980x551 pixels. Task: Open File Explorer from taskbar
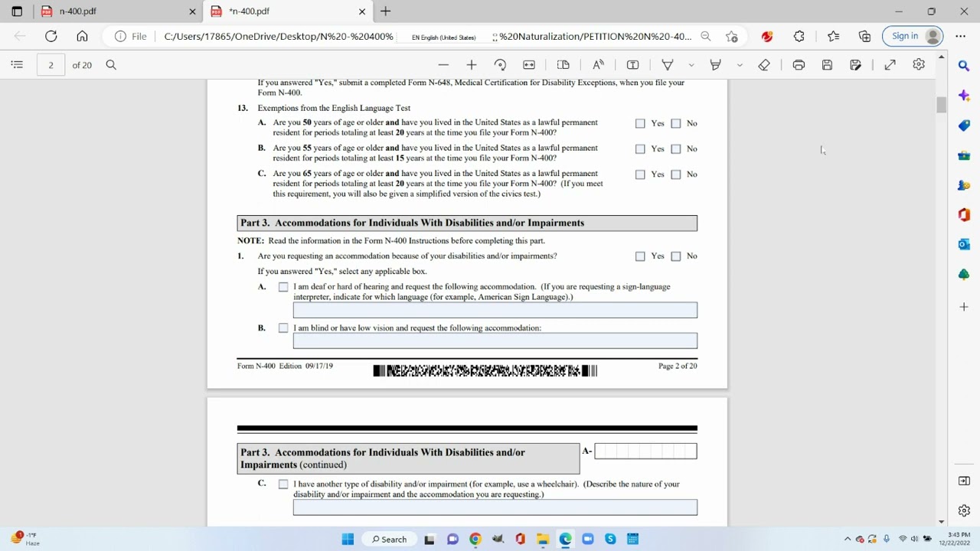542,539
